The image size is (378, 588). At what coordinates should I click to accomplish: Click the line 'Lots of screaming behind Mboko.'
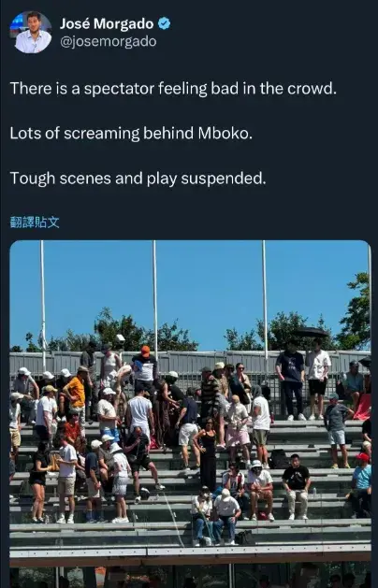click(131, 133)
